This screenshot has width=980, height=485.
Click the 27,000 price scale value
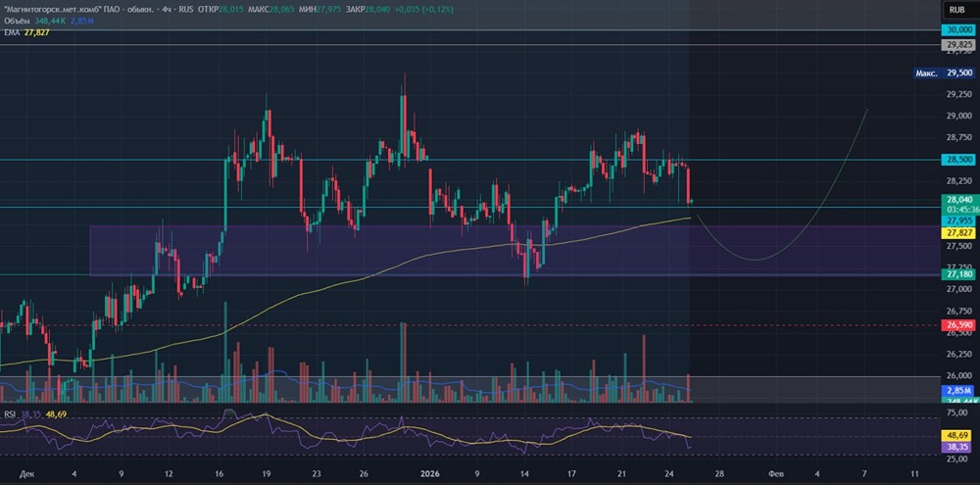pyautogui.click(x=960, y=289)
